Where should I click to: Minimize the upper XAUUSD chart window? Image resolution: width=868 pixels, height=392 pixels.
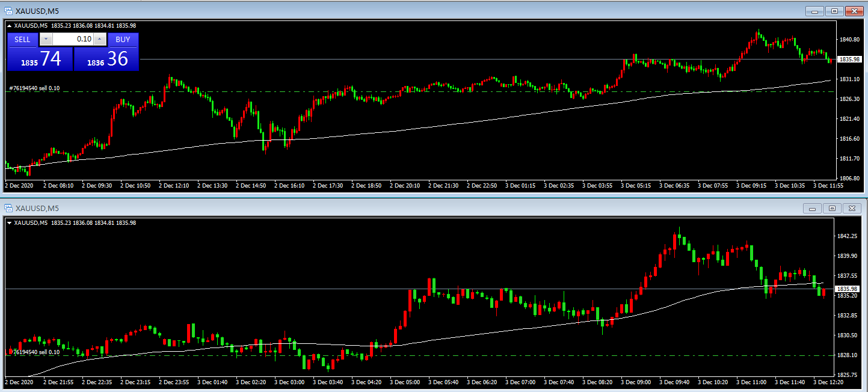click(x=815, y=11)
